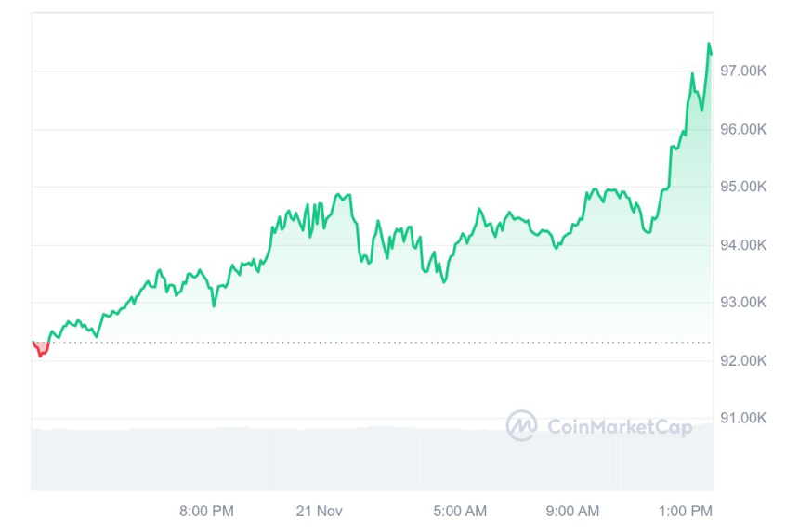
Task: Click the highest peak of the price line
Action: pyautogui.click(x=709, y=44)
